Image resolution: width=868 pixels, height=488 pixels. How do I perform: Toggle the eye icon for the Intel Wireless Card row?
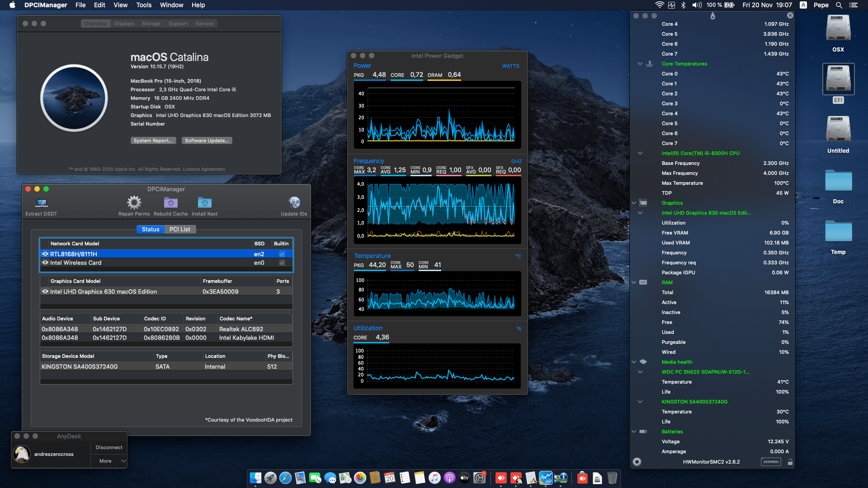(45, 263)
